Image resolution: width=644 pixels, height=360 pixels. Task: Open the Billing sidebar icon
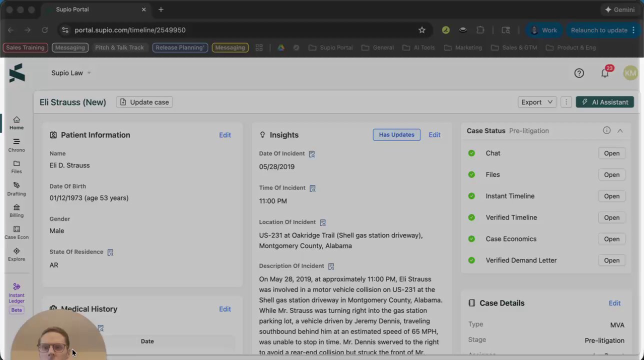coord(16,210)
